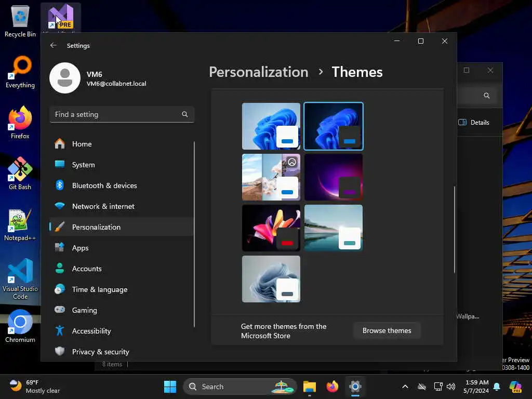This screenshot has height=399, width=532.
Task: Open the volume speaker tray icon
Action: point(451,387)
